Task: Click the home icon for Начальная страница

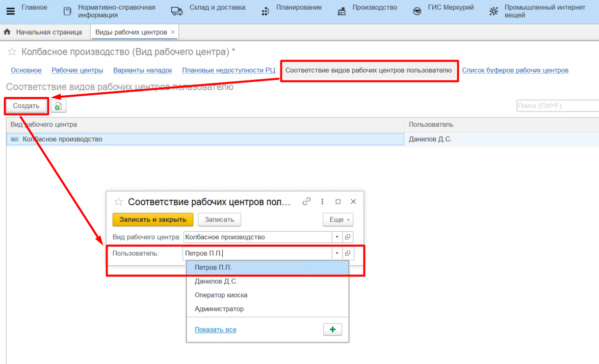Action: (7, 32)
